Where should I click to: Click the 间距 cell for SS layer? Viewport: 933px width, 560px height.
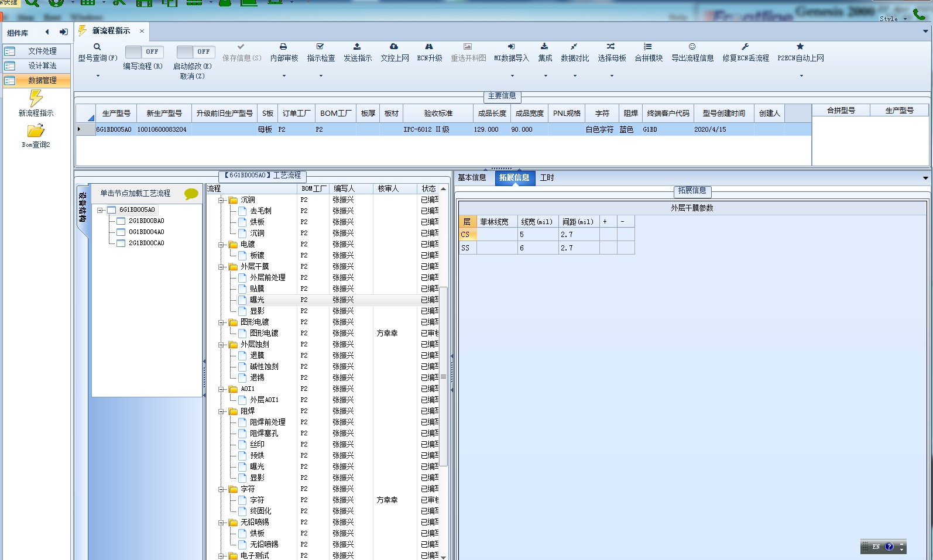click(x=578, y=248)
